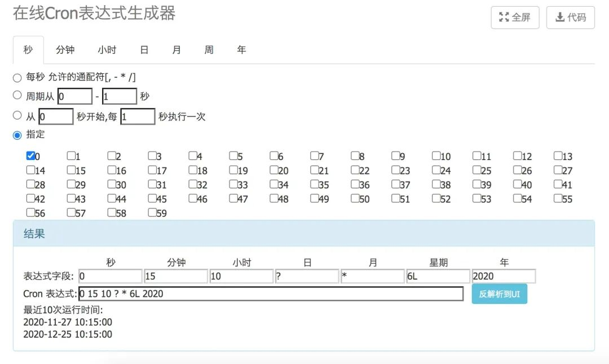Check the box for second 30
The width and height of the screenshot is (609, 364).
[x=112, y=184]
